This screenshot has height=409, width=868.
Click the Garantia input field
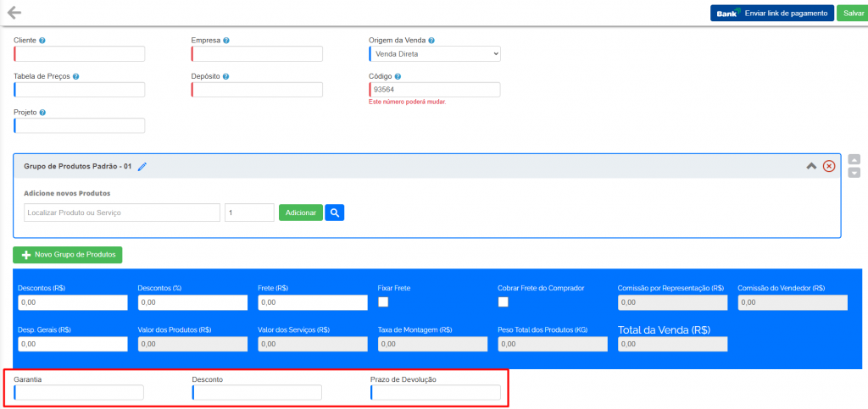point(79,393)
